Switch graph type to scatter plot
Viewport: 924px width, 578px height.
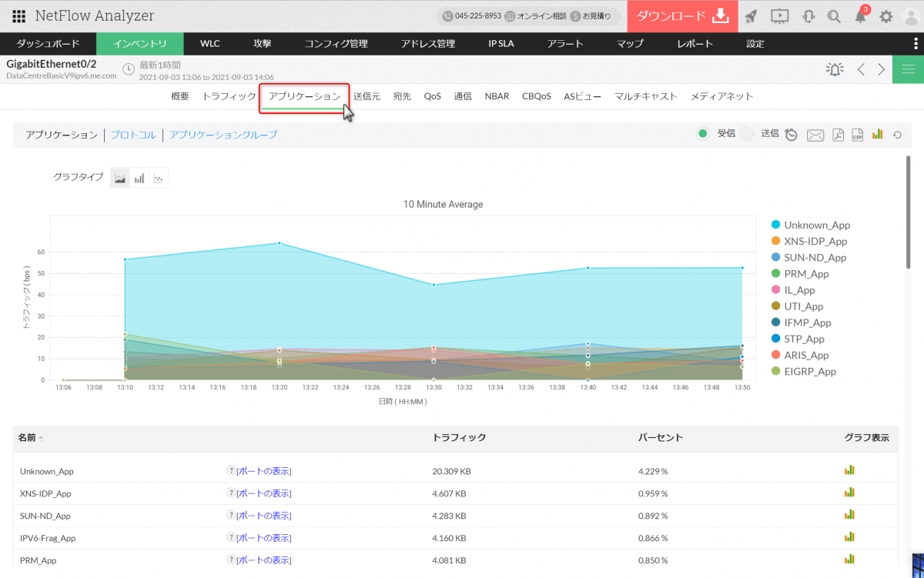(x=158, y=178)
